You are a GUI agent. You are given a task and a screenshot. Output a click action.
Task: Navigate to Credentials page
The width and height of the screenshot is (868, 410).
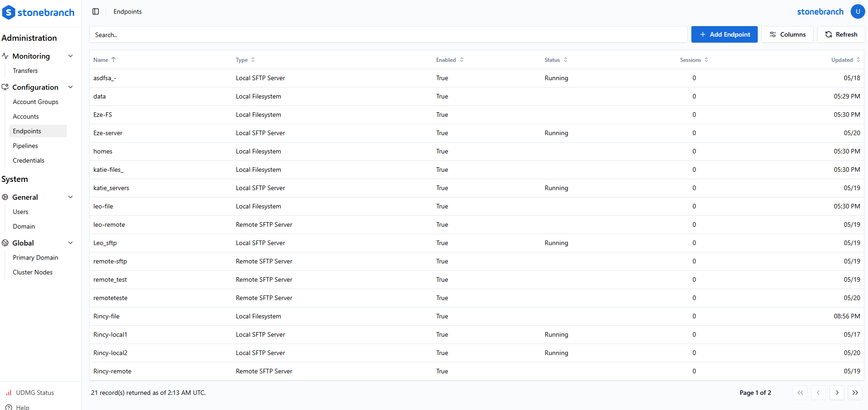click(x=28, y=160)
